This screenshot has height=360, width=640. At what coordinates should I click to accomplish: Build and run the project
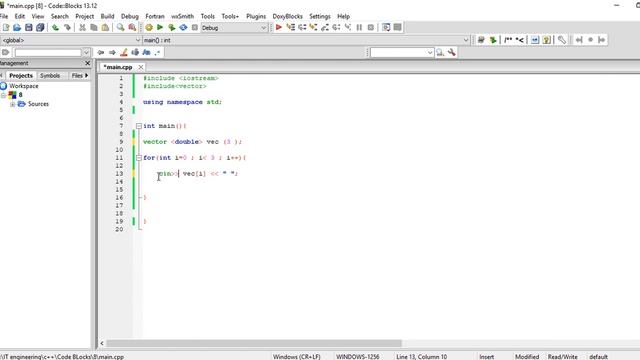pos(172,27)
